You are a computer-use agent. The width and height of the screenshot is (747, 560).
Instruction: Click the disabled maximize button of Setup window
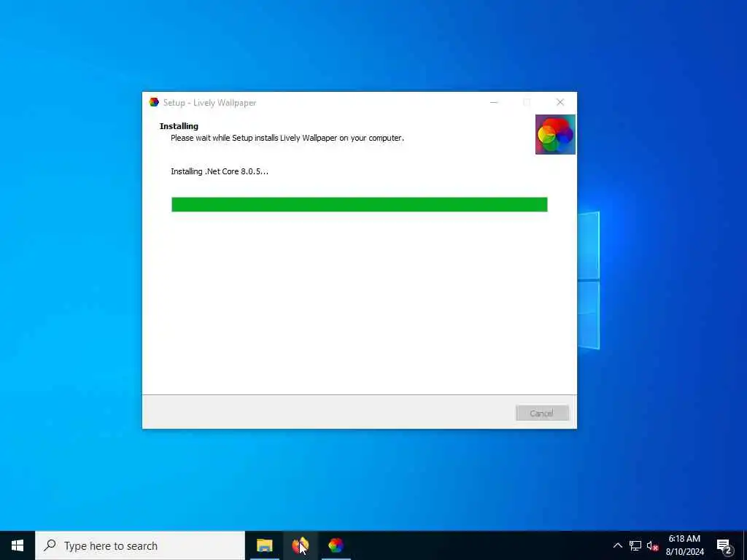tap(527, 102)
